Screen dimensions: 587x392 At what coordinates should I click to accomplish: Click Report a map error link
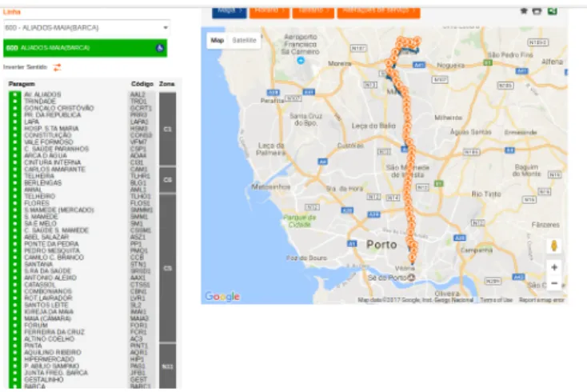point(541,300)
